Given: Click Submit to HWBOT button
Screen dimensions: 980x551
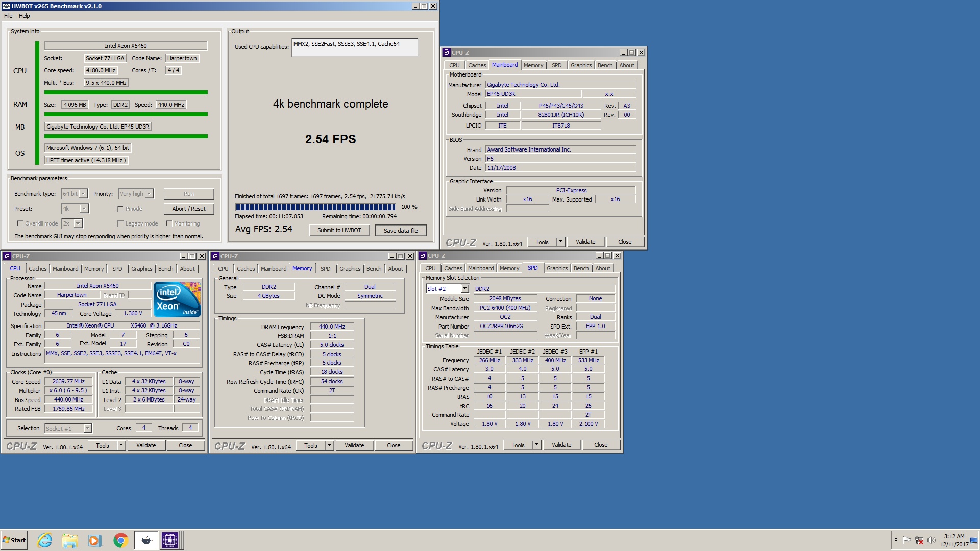Looking at the screenshot, I should coord(339,230).
